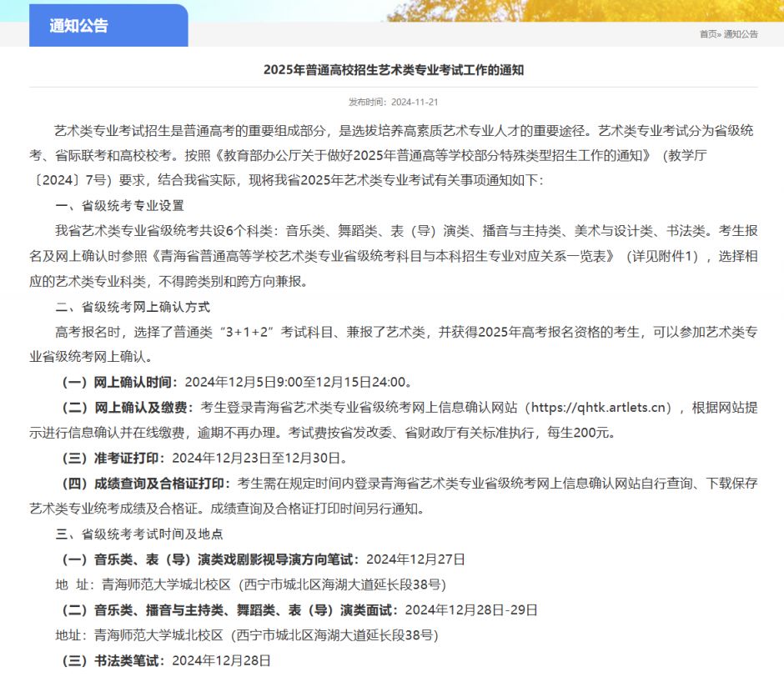Click the 发布时间 2024-11-21 publish date
The height and width of the screenshot is (677, 784).
[393, 102]
